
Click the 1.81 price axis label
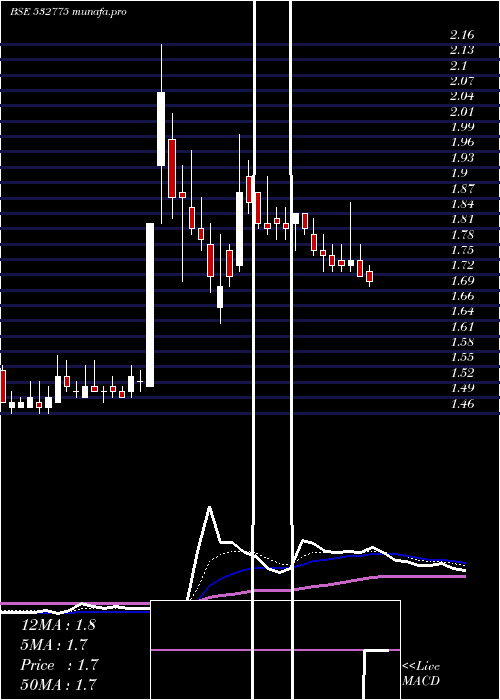tap(462, 219)
